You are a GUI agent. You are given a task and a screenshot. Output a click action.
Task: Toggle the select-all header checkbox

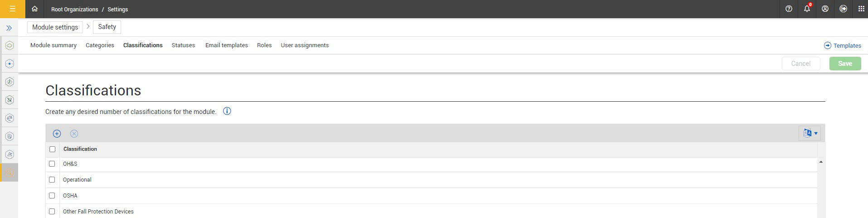pos(52,149)
